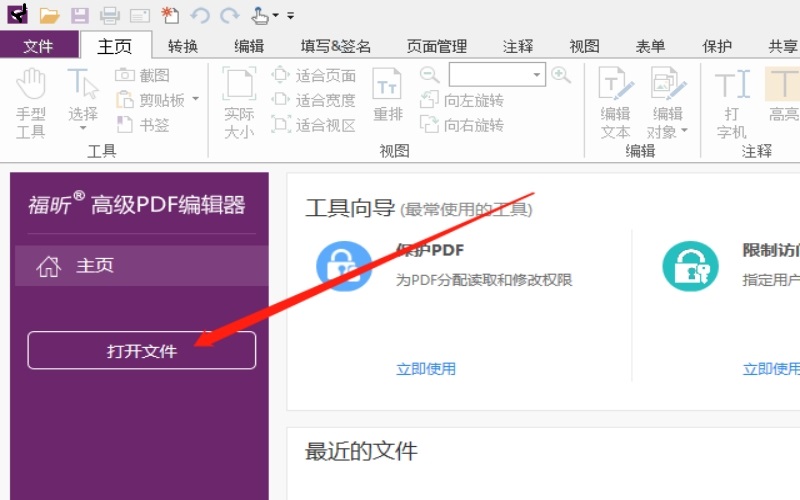Click 立即使用 link under 限制访问
The height and width of the screenshot is (500, 800).
click(771, 369)
